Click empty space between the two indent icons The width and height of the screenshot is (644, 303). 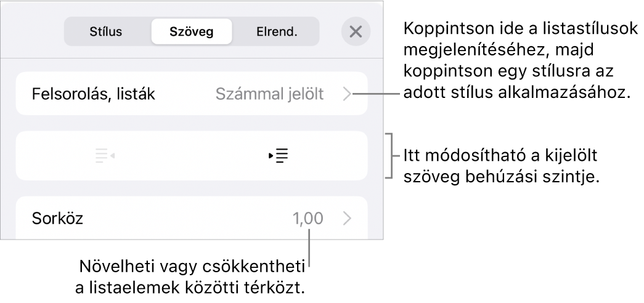tap(191, 156)
